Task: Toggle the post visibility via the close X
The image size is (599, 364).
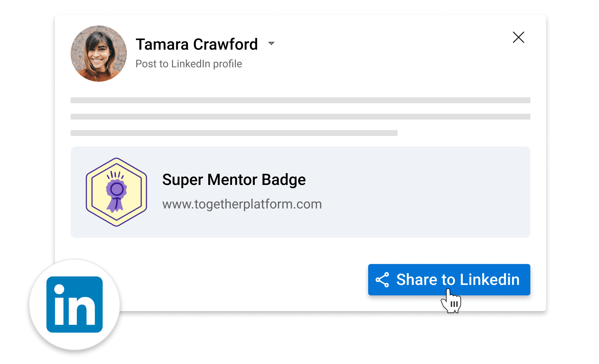Action: click(519, 38)
